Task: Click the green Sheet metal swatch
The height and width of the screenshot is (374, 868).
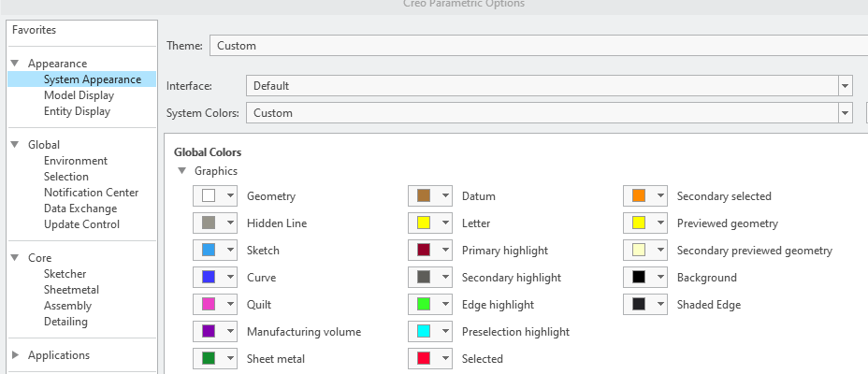Action: tap(208, 359)
